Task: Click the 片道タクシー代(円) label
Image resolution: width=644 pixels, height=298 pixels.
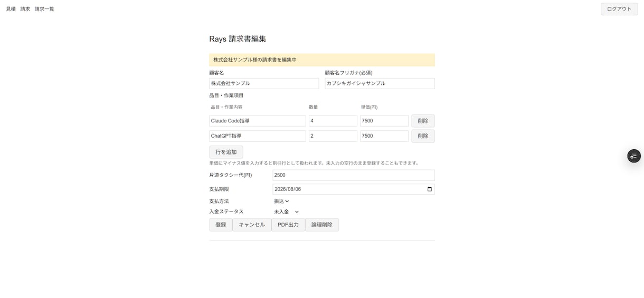Action: pos(231,175)
